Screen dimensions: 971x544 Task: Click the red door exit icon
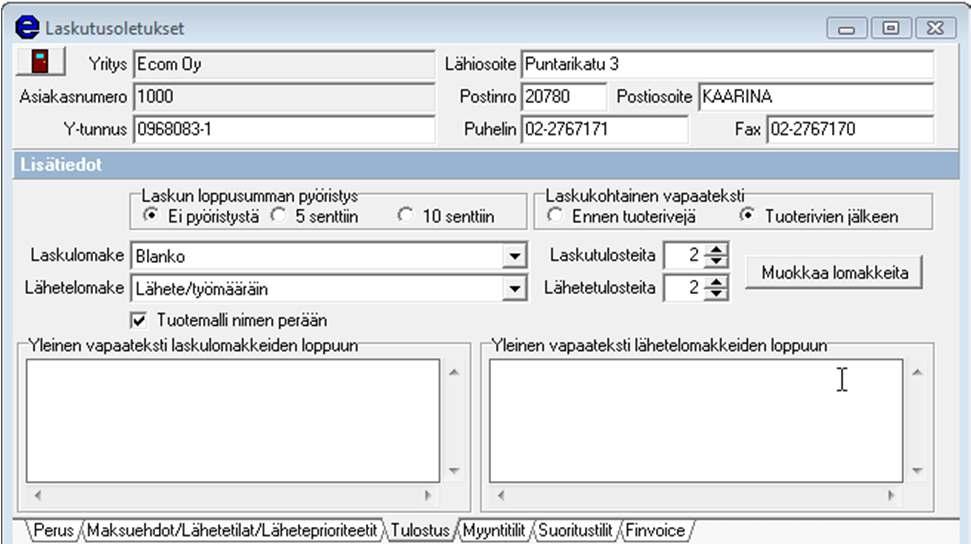pyautogui.click(x=40, y=62)
